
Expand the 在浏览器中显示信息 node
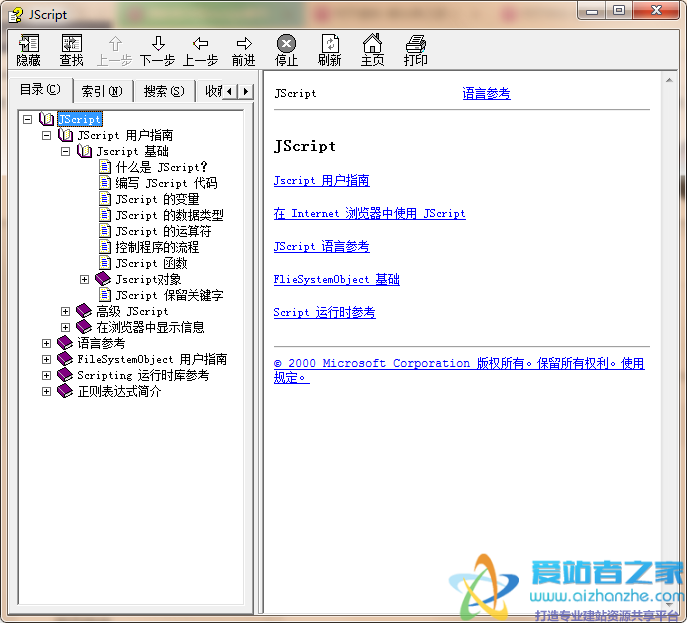tap(65, 327)
